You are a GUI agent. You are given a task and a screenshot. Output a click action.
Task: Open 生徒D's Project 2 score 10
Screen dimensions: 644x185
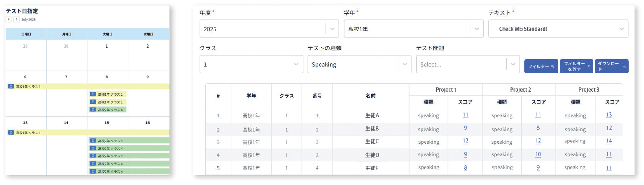(x=538, y=155)
